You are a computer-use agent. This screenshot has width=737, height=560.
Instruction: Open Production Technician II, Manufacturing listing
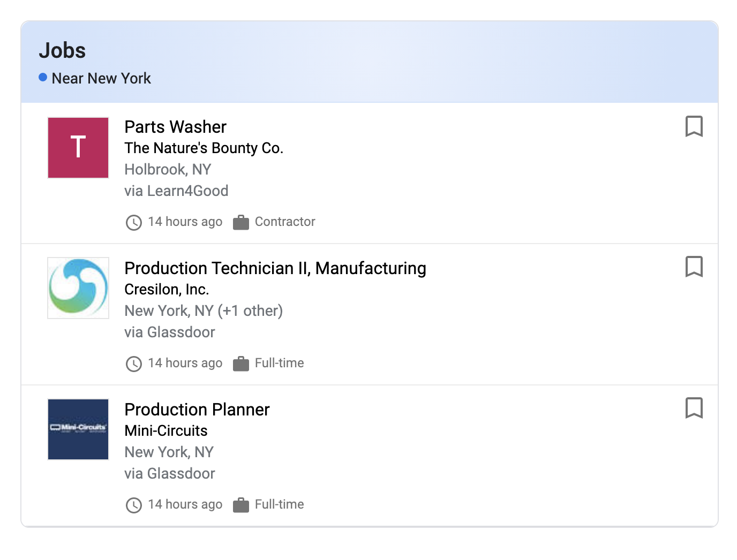(x=275, y=268)
